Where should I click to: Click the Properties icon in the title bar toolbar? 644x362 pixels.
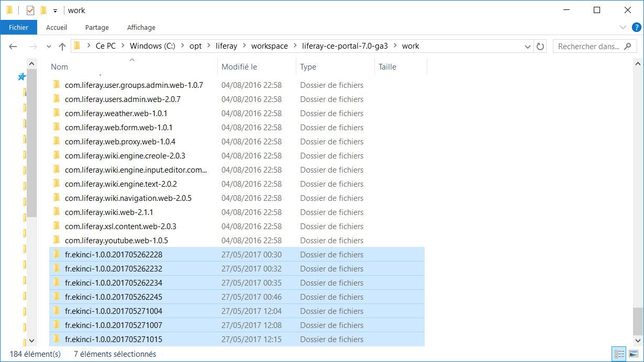tap(30, 10)
